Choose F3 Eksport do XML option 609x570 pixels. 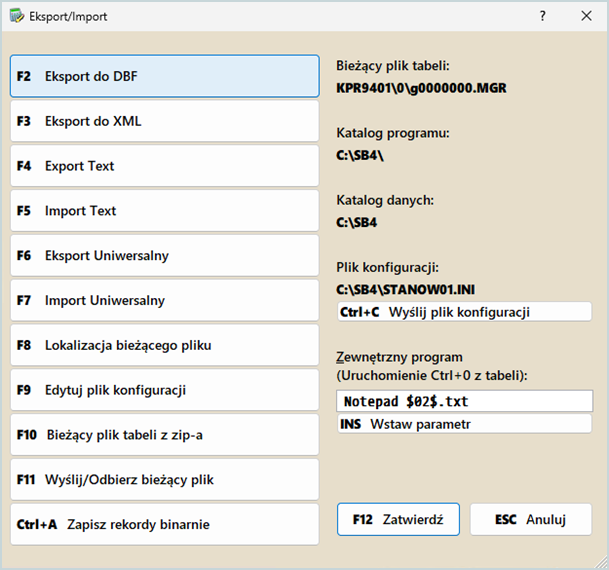pyautogui.click(x=164, y=121)
